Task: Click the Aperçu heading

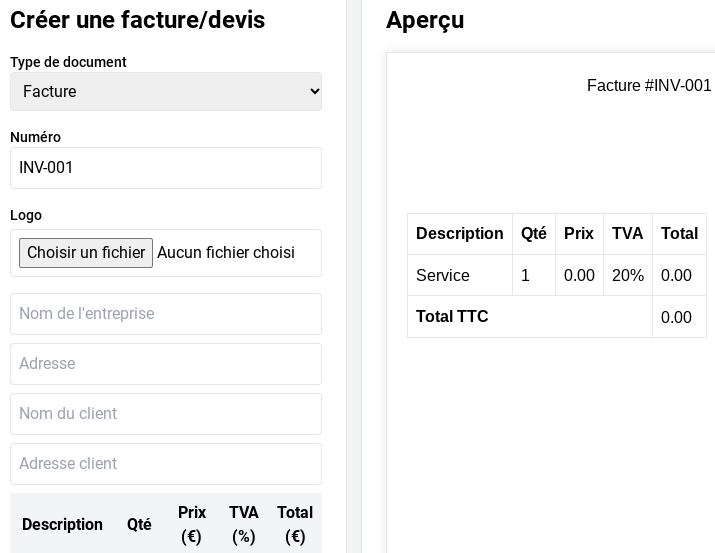Action: coord(425,20)
